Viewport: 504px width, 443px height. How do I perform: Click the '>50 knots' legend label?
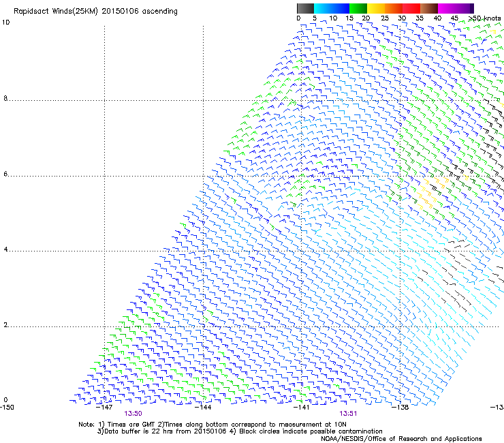485,18
